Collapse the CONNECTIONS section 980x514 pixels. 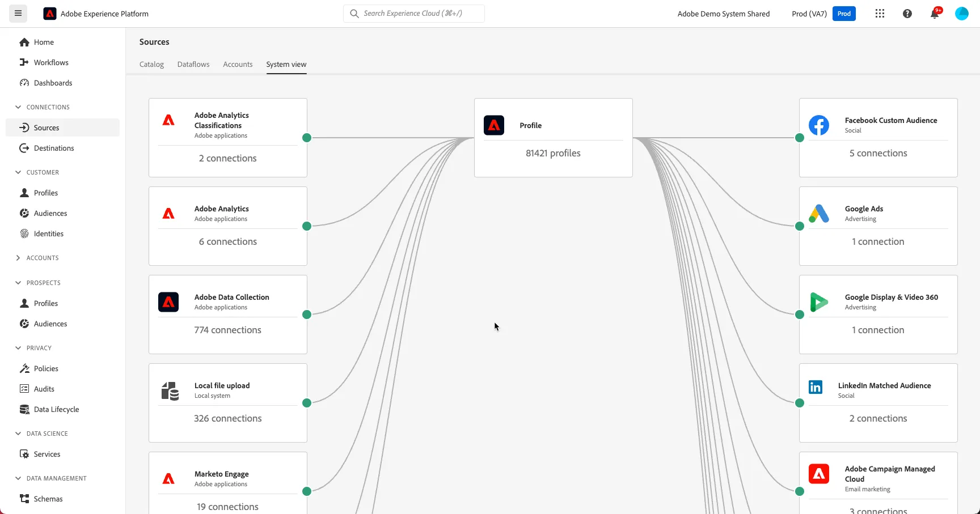(18, 107)
